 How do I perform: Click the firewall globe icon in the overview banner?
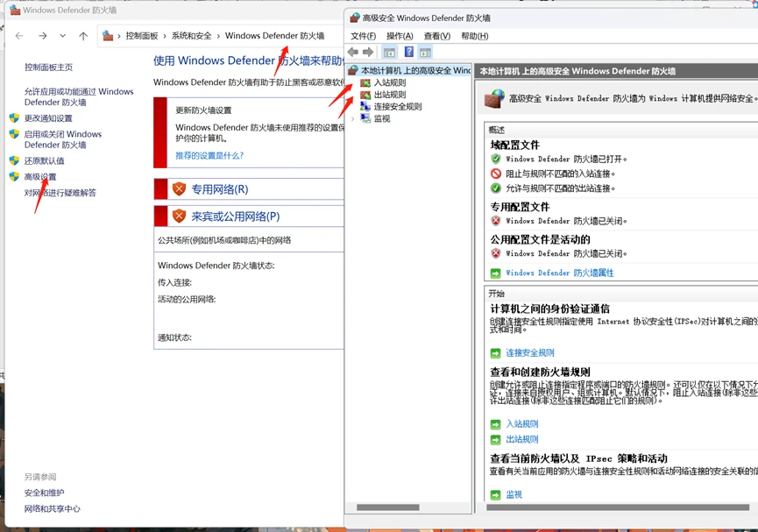(494, 99)
